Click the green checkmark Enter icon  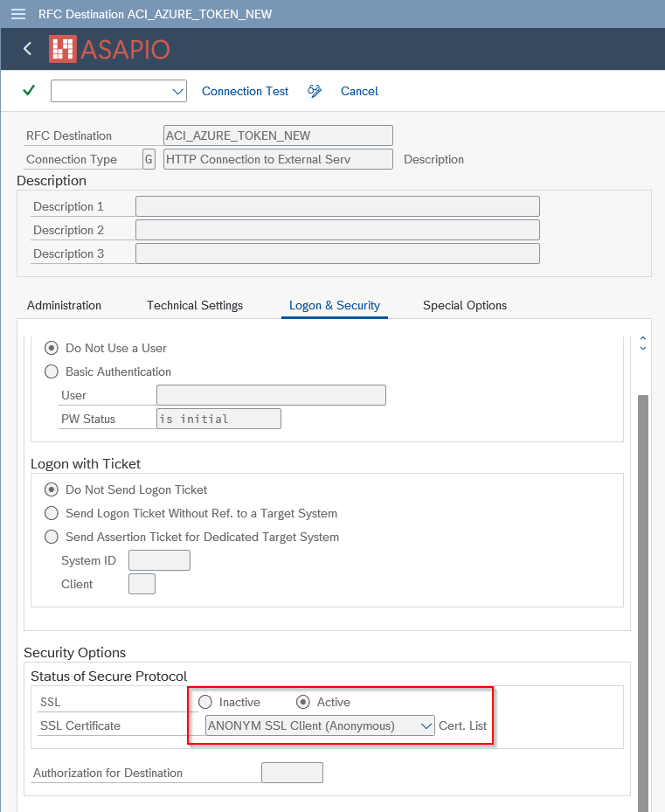coord(29,91)
